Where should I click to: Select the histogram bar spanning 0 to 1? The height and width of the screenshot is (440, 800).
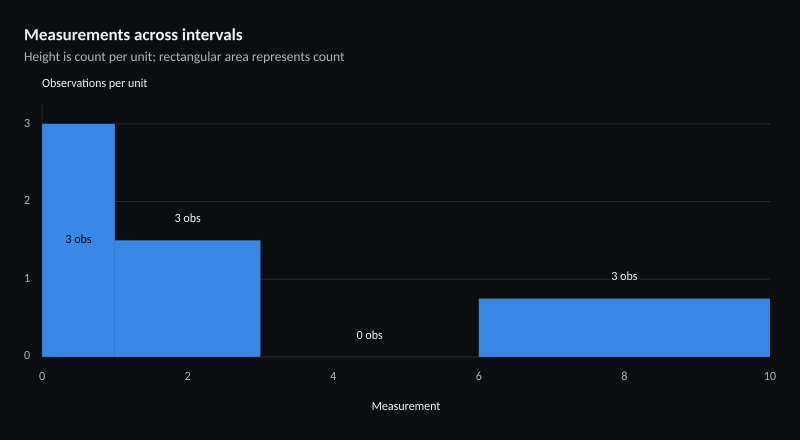(x=78, y=240)
